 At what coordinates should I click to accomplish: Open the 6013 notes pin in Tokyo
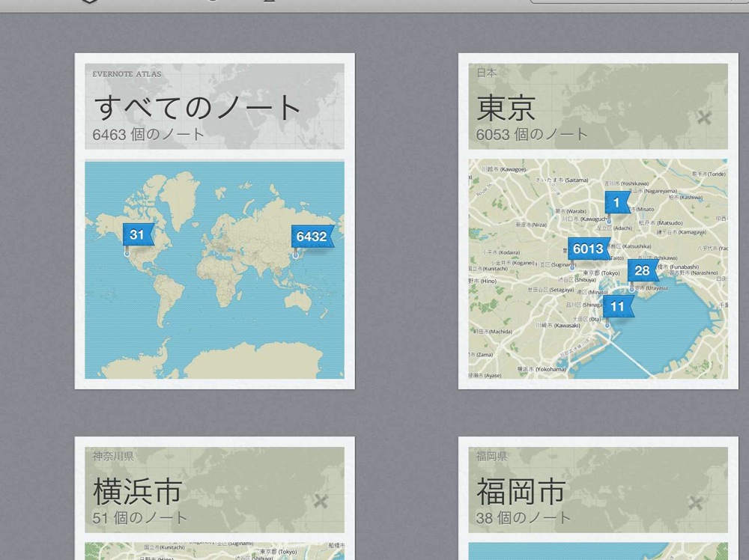pyautogui.click(x=589, y=249)
